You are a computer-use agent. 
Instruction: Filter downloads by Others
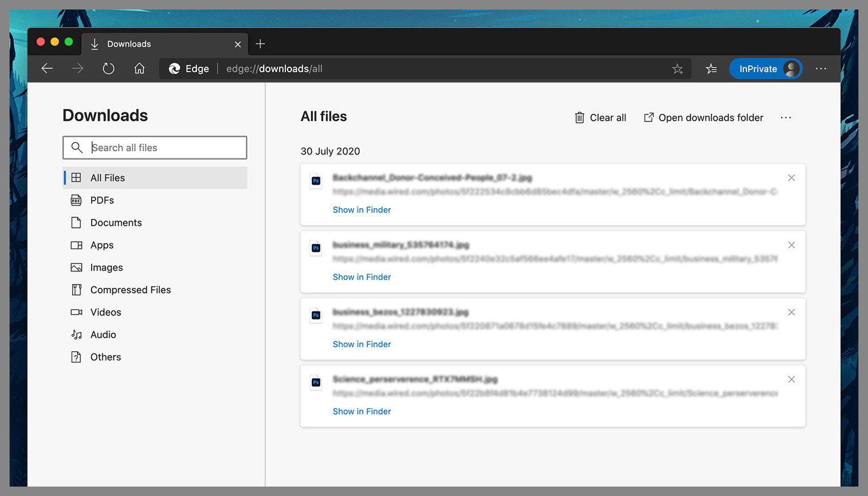(x=155, y=357)
